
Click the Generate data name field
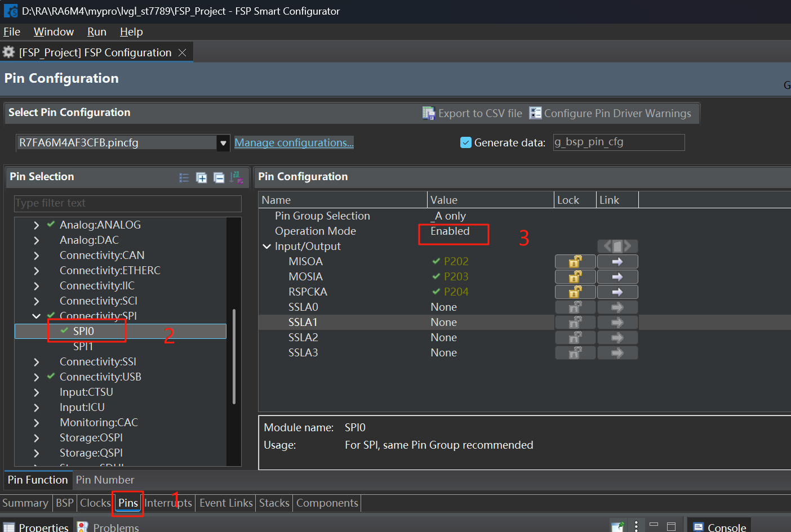pyautogui.click(x=619, y=142)
